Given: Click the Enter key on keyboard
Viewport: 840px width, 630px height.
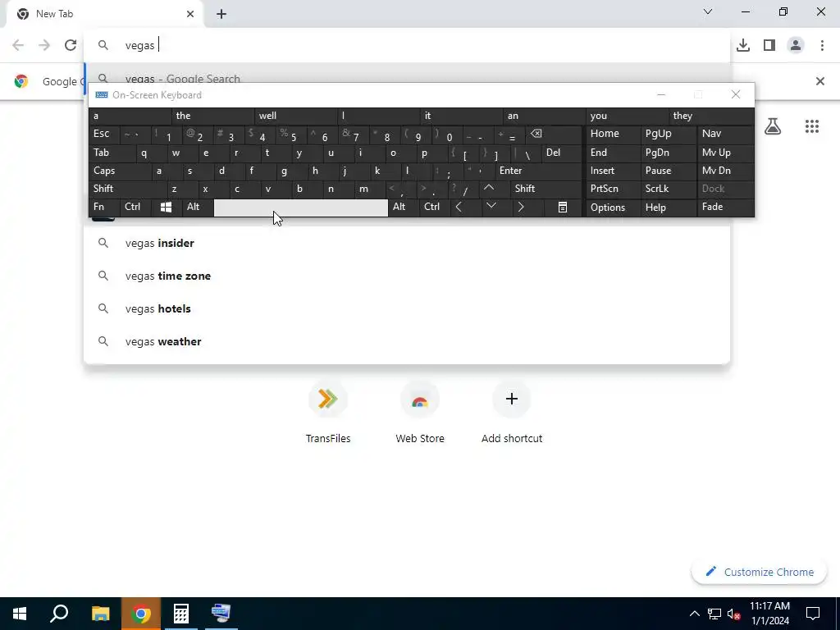Looking at the screenshot, I should (x=538, y=171).
